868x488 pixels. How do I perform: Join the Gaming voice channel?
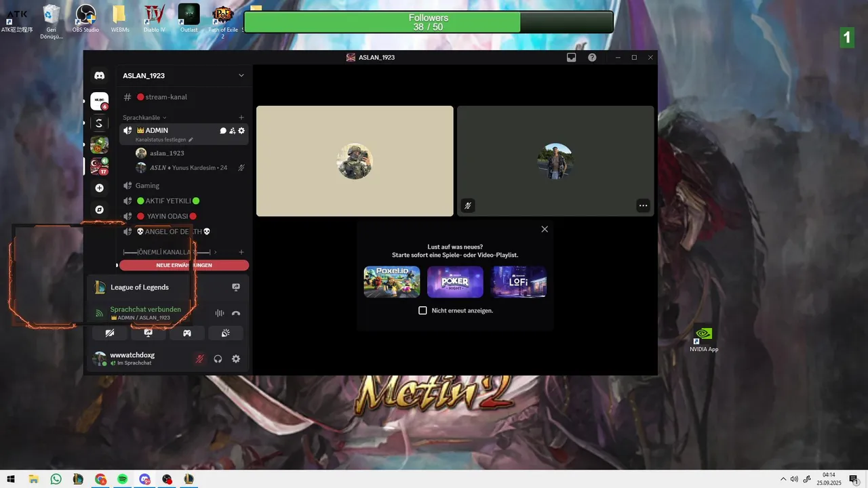pyautogui.click(x=184, y=185)
